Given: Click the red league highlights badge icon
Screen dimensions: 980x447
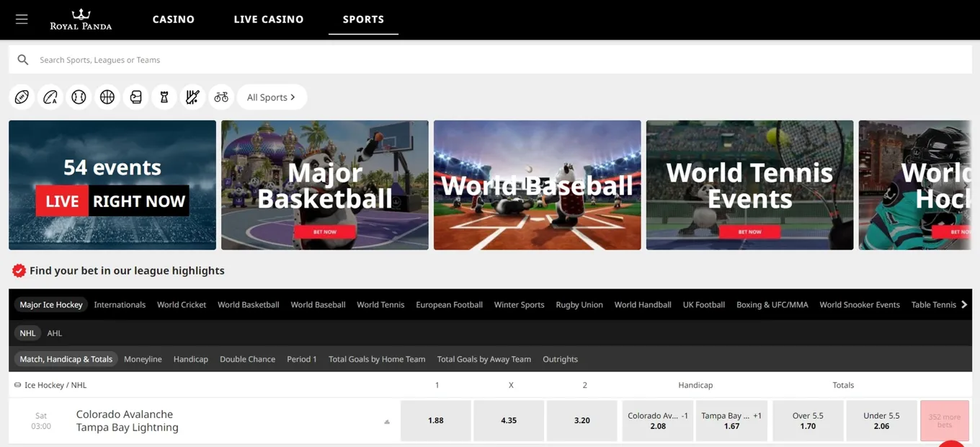Looking at the screenshot, I should (19, 270).
